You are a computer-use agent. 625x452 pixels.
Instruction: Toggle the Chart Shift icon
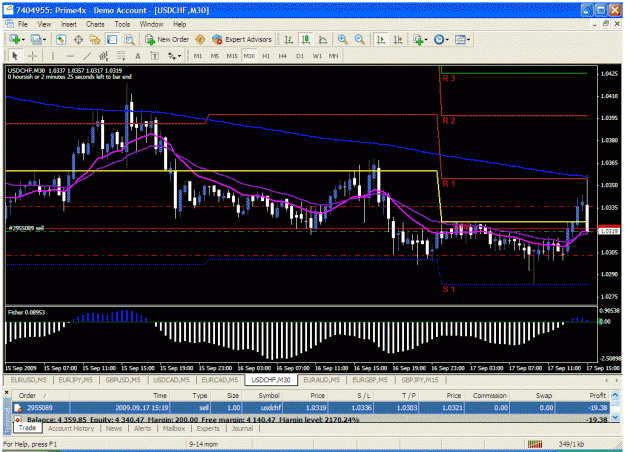398,39
